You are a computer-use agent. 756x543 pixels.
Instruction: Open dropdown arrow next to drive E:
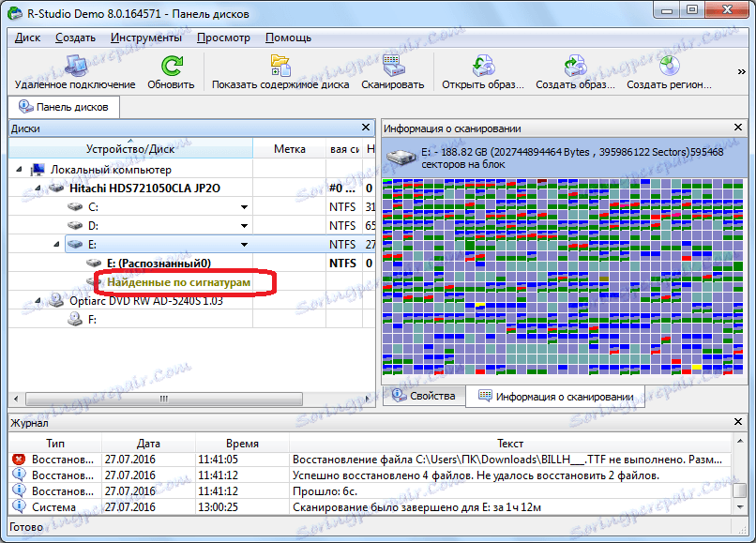tap(245, 245)
